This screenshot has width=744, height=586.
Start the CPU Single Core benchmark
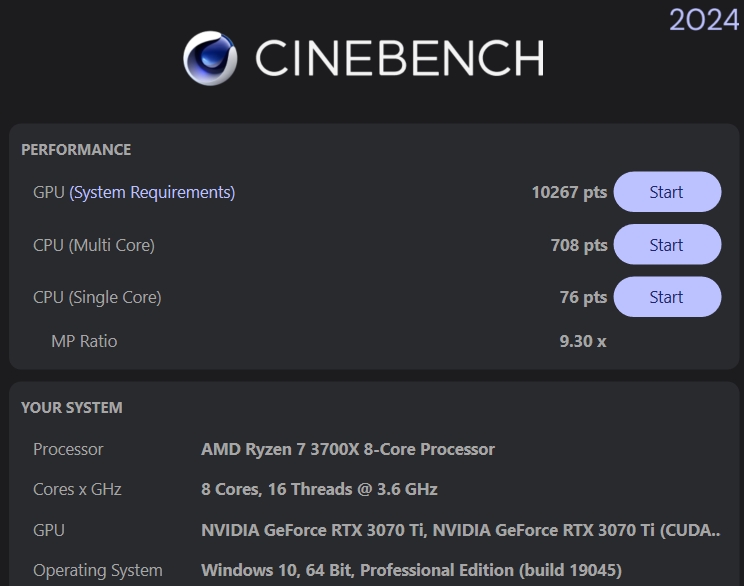pos(666,297)
